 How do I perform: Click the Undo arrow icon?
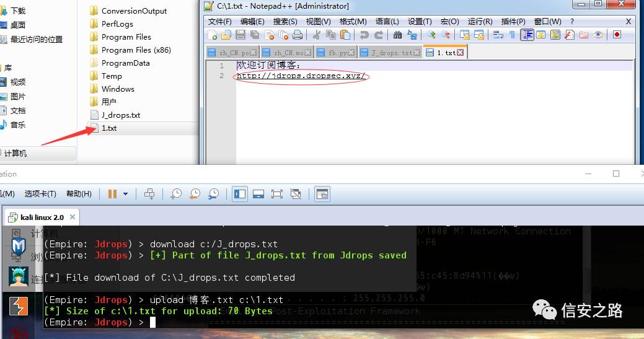364,35
